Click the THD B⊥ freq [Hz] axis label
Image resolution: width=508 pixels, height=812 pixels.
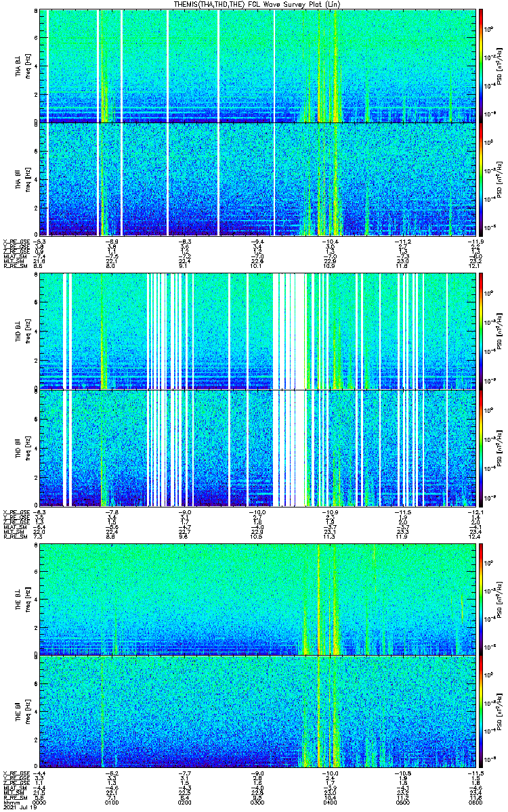[x=28, y=332]
